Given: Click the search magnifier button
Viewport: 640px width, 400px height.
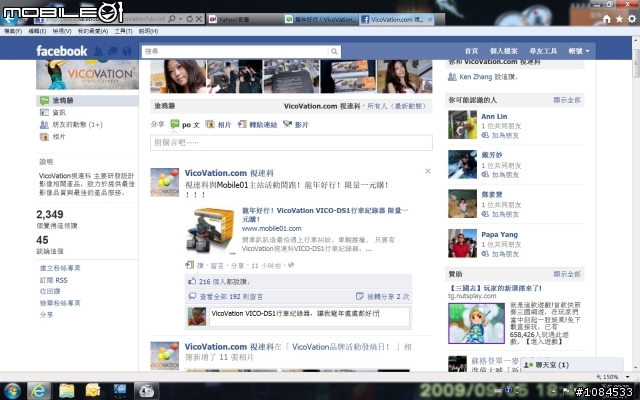Looking at the screenshot, I should pos(334,51).
